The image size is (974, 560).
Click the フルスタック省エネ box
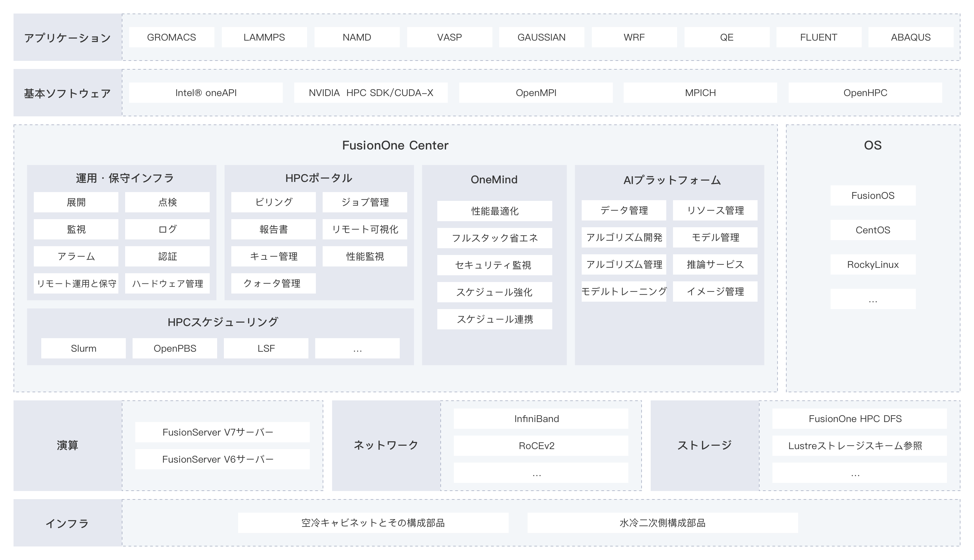coord(494,238)
